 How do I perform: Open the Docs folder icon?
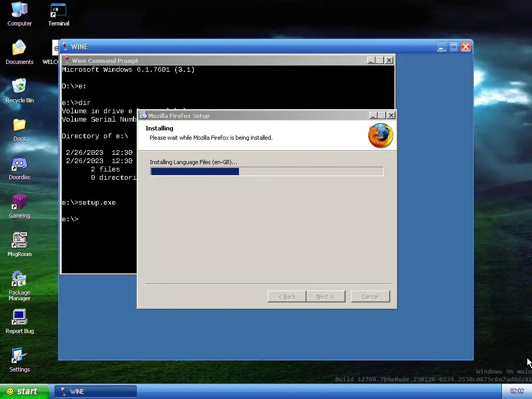tap(19, 129)
